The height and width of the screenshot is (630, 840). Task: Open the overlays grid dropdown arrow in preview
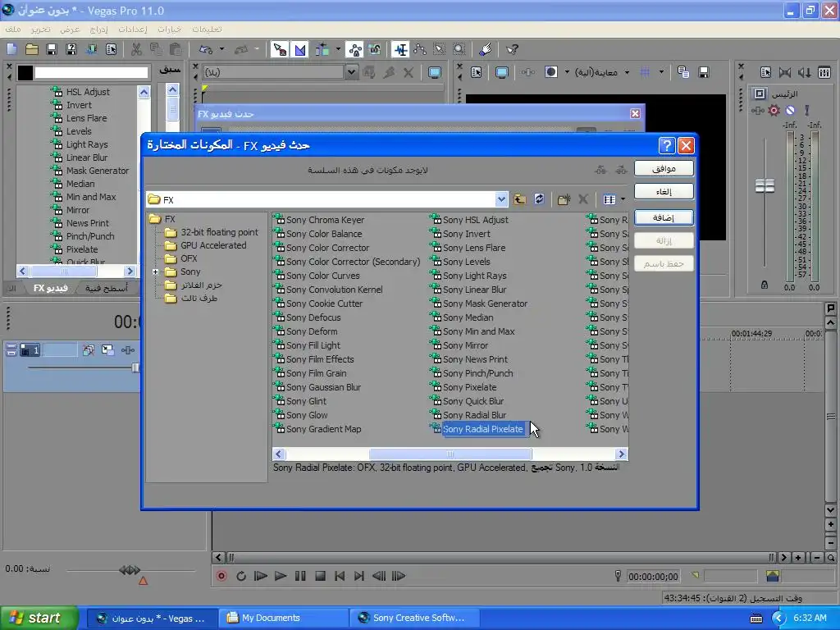click(662, 72)
